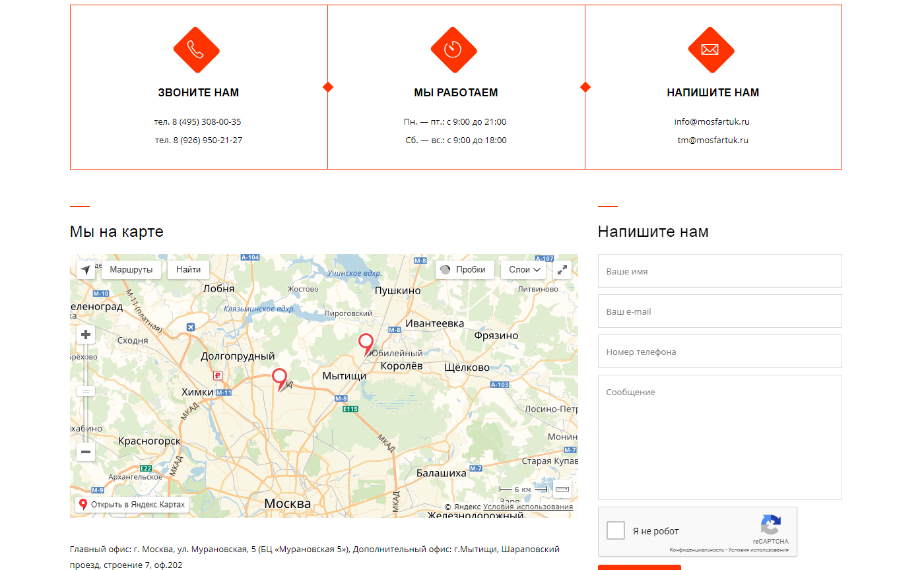Image resolution: width=924 pixels, height=570 pixels.
Task: Click the ruler measurement tool on map
Action: (562, 490)
